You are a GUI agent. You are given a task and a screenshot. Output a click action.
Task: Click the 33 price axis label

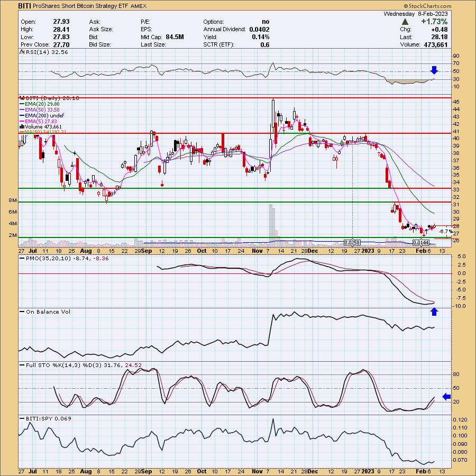456,190
